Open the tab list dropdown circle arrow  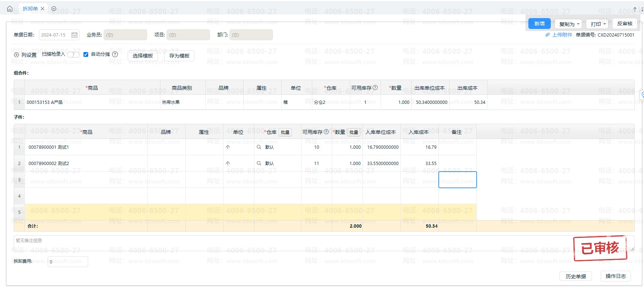pos(54,9)
